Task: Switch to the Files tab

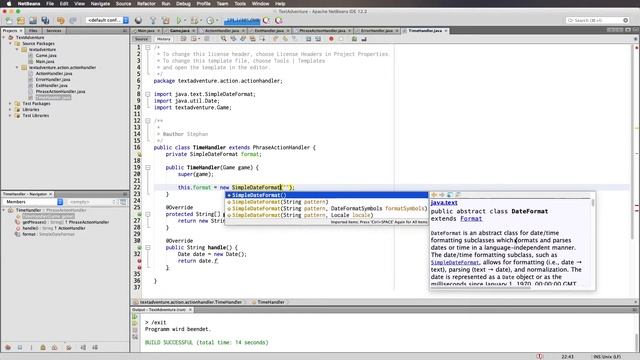Action: [33, 31]
